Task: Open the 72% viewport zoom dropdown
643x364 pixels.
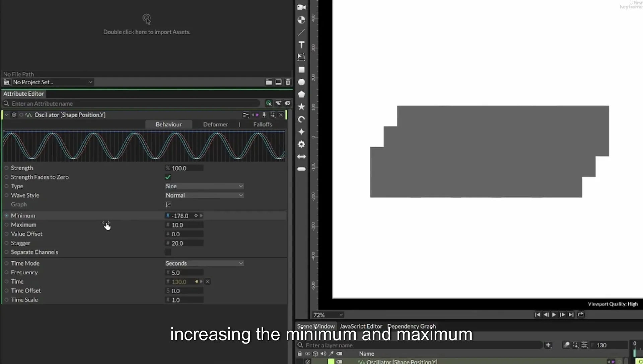Action: pyautogui.click(x=328, y=315)
